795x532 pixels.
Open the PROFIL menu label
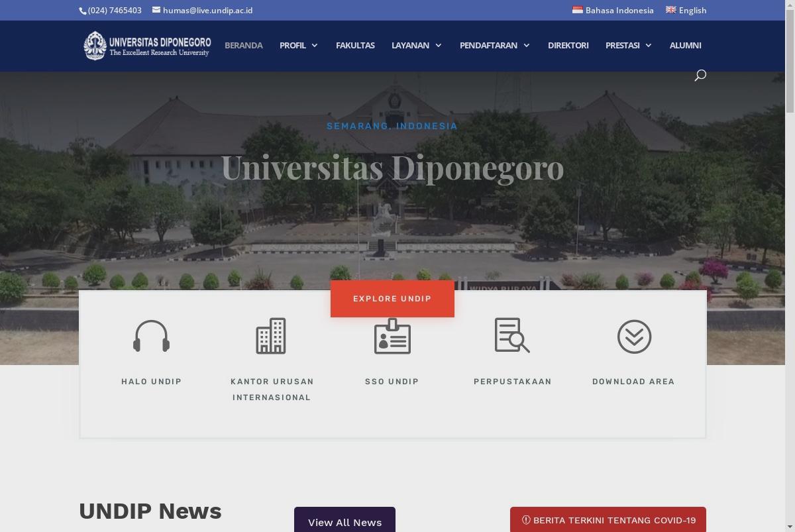coord(293,45)
